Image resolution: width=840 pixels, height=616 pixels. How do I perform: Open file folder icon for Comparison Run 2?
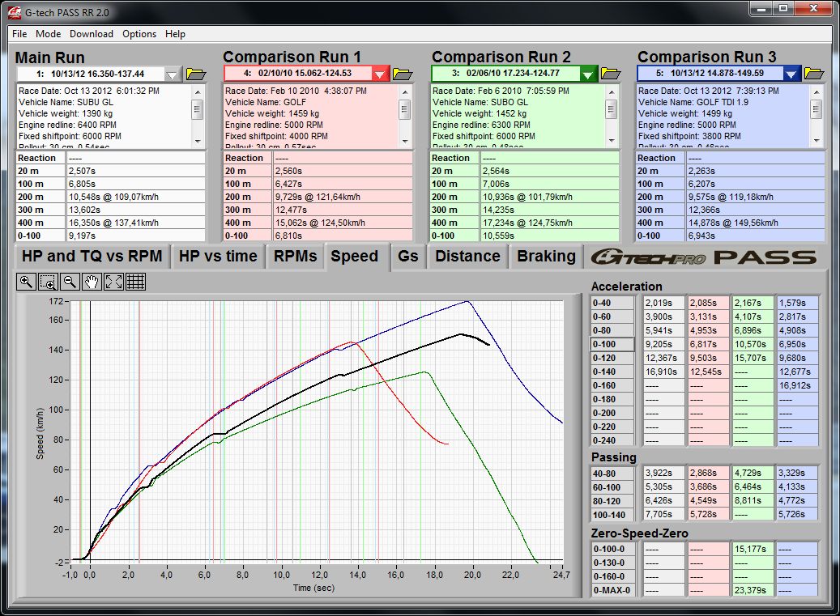point(610,74)
